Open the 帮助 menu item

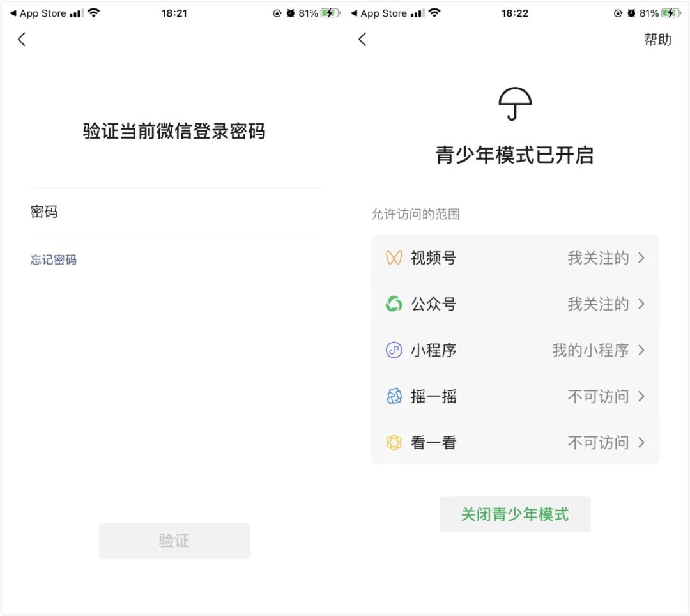[657, 40]
